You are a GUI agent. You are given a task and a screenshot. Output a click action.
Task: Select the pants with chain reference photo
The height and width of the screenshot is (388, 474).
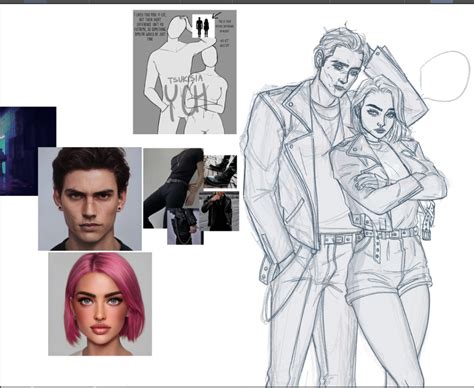185,227
